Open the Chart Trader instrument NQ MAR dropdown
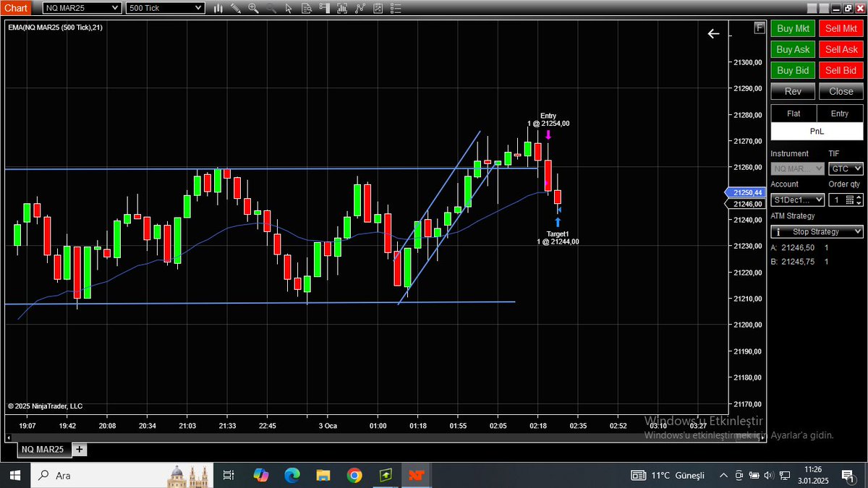Viewport: 868px width, 488px height. point(798,168)
